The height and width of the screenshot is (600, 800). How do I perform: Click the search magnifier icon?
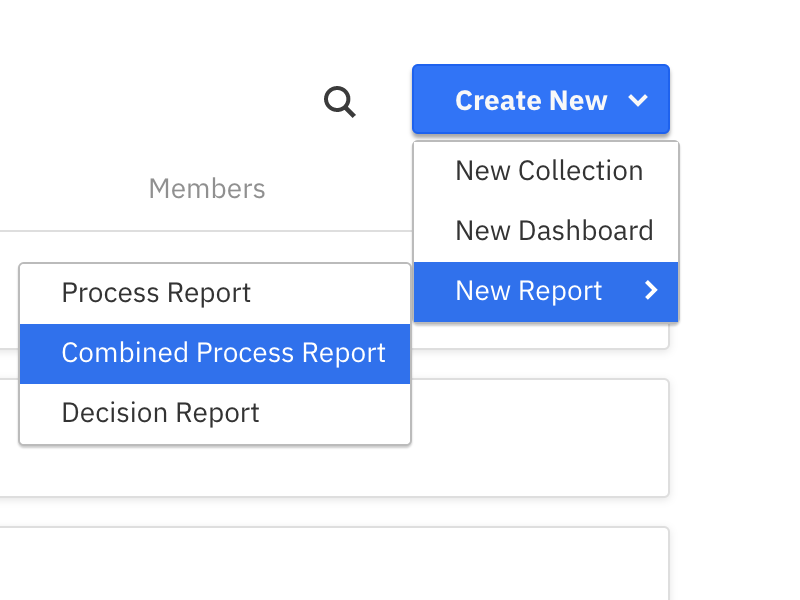pos(340,101)
